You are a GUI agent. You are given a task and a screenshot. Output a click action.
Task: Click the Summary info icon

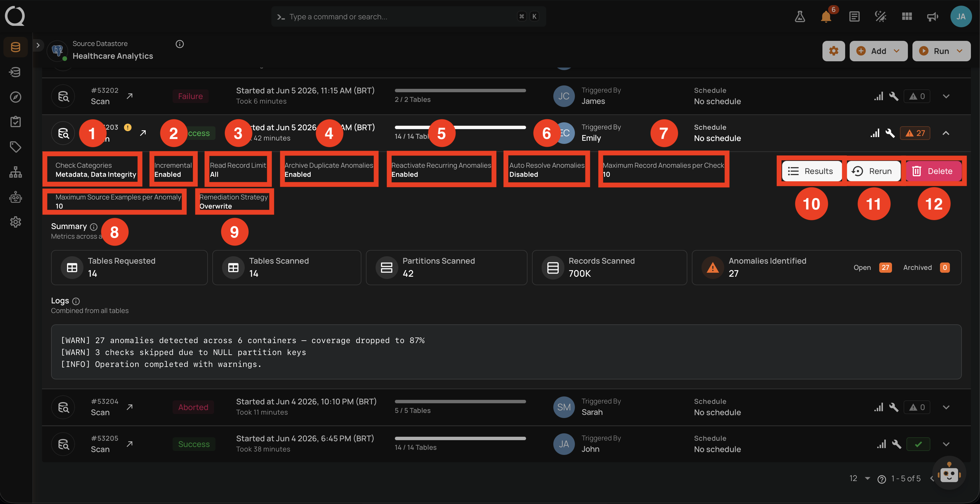click(x=94, y=227)
